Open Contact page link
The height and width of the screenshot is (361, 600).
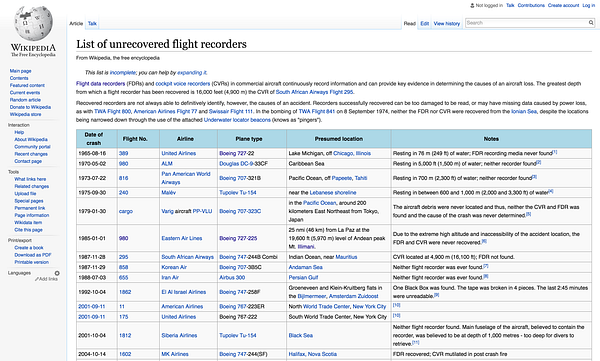tap(28, 161)
